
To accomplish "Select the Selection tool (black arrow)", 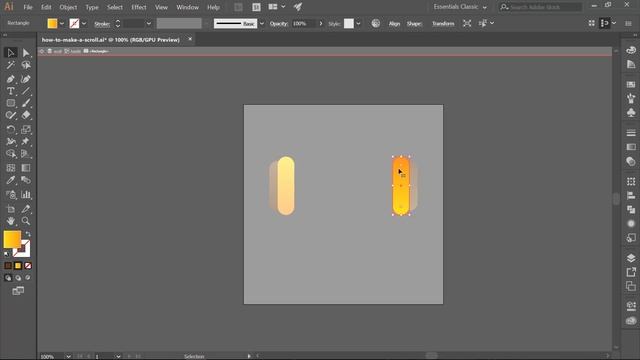I will (x=11, y=53).
